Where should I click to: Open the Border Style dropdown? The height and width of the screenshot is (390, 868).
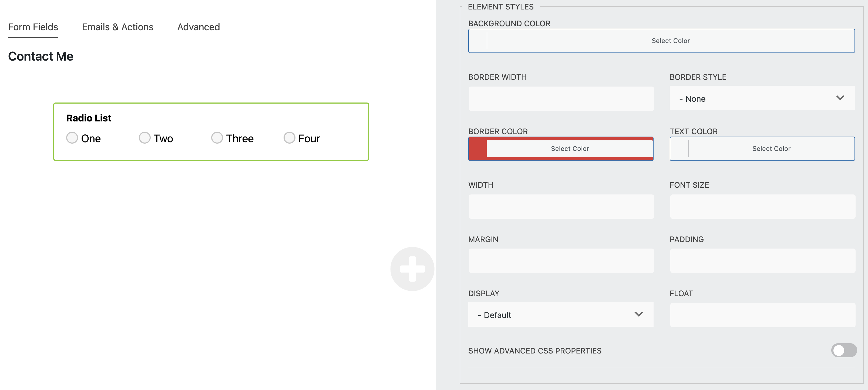pos(762,98)
